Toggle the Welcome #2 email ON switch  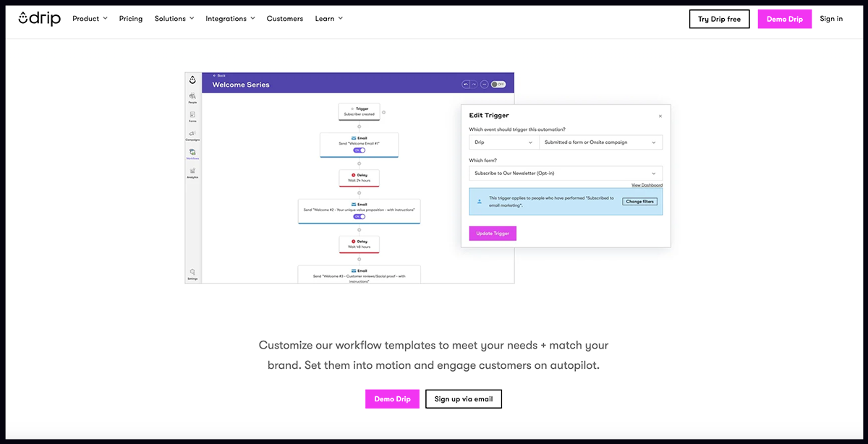(x=359, y=216)
